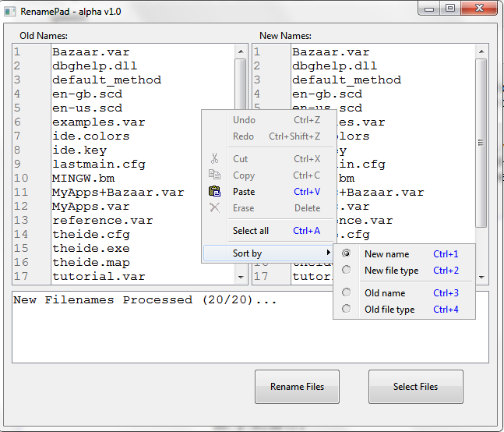The image size is (504, 432).
Task: Click Redo in the context menu
Action: tap(244, 136)
